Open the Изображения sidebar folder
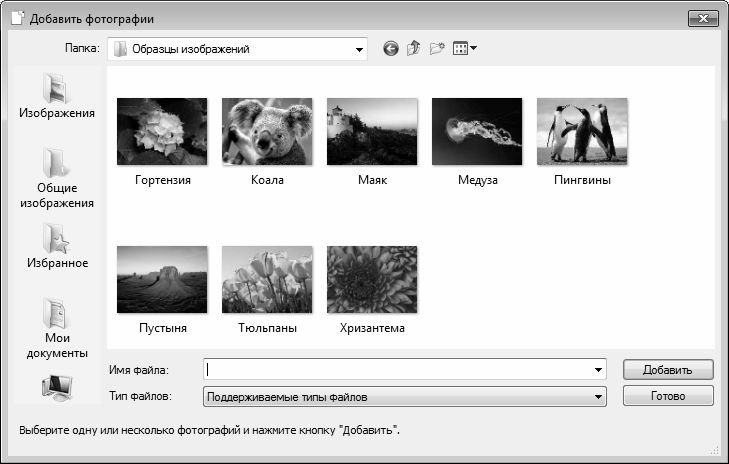The image size is (729, 464). click(57, 96)
